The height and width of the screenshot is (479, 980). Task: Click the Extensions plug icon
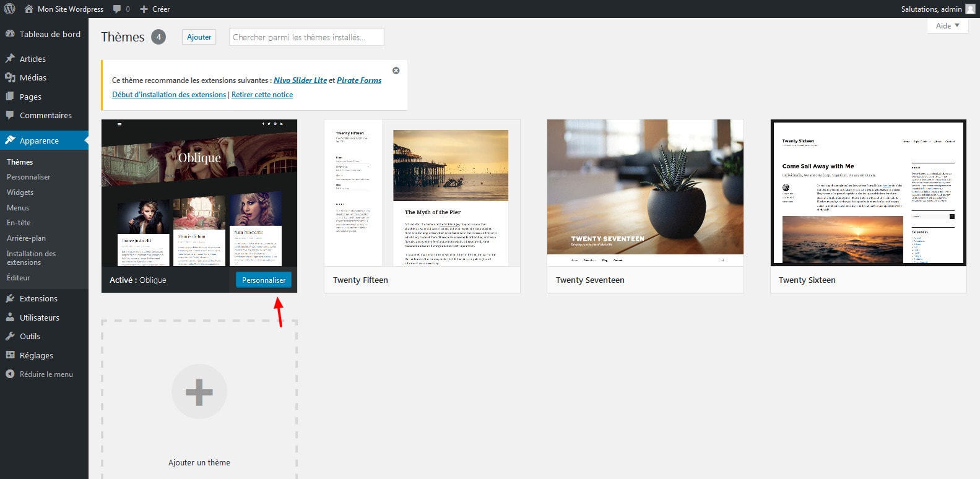tap(10, 298)
